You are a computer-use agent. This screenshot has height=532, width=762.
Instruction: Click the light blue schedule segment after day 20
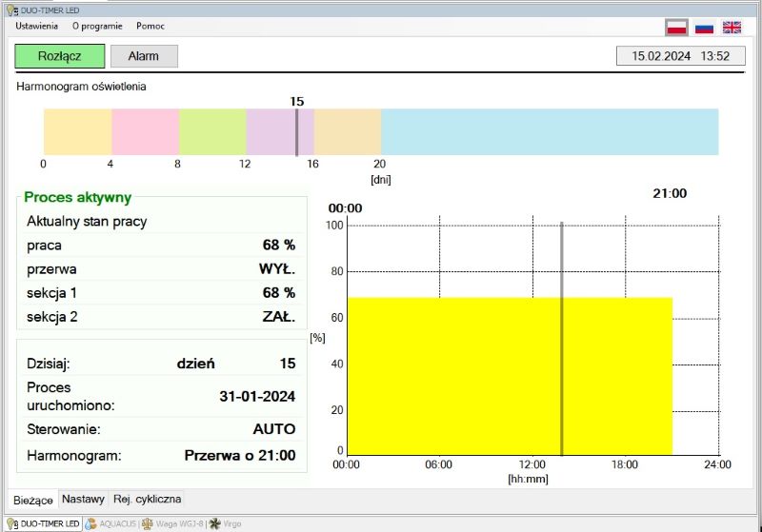point(549,132)
